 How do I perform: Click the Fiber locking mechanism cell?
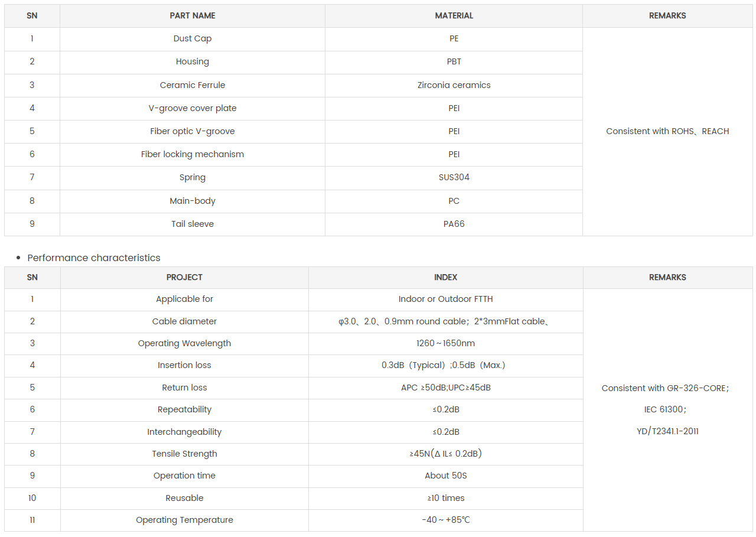pos(193,154)
